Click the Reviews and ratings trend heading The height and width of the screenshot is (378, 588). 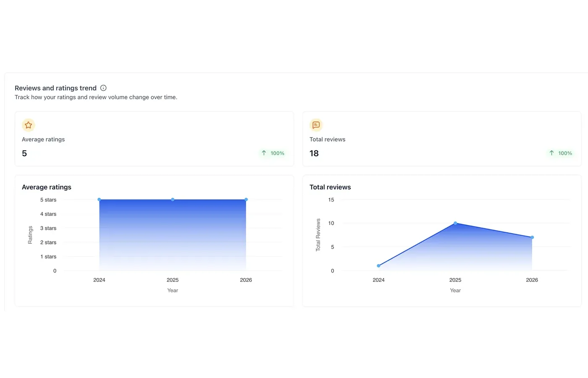coord(55,88)
